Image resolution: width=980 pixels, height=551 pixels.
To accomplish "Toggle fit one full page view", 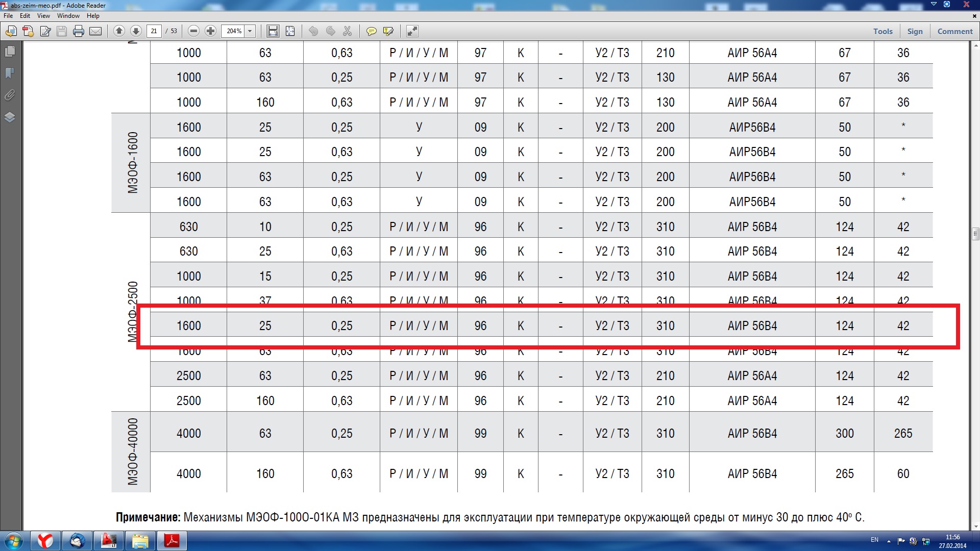I will pos(290,32).
